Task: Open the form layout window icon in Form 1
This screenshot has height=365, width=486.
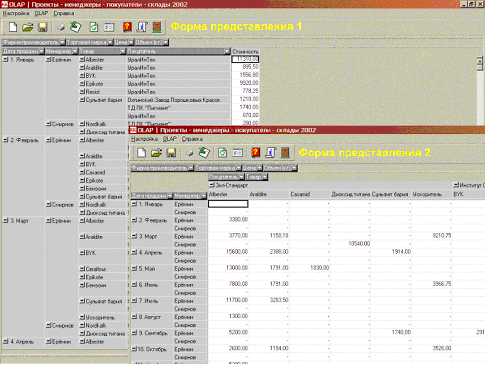Action: tap(109, 27)
